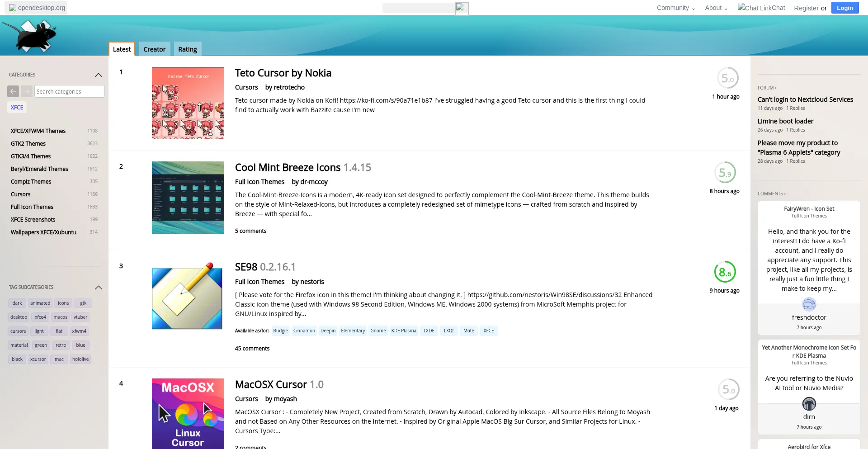This screenshot has height=449, width=868.
Task: Go forward with categories right arrow
Action: click(x=27, y=91)
